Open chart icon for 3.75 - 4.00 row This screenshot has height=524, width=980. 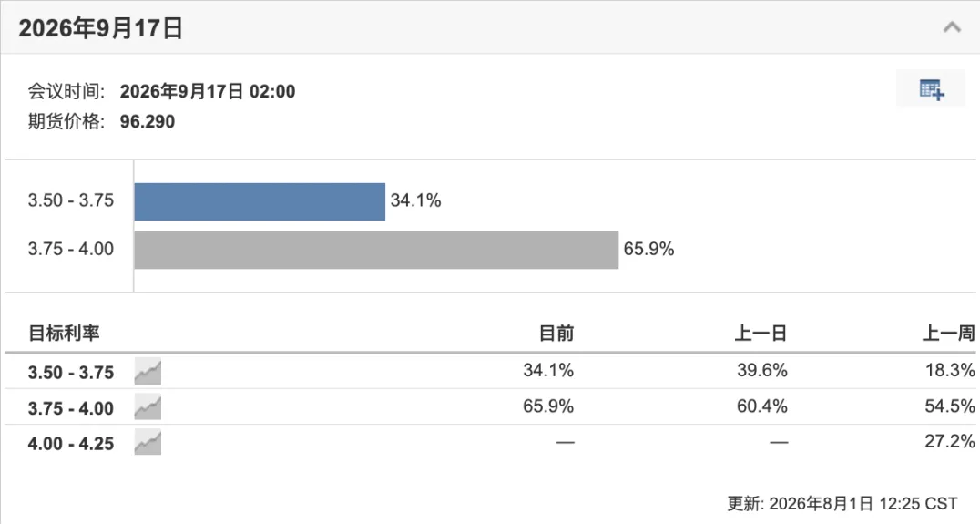(148, 407)
